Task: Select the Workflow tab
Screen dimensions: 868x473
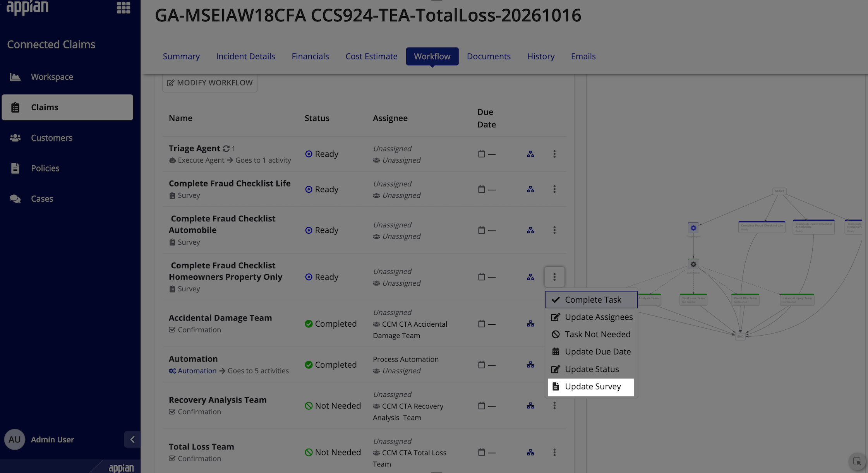Action: (432, 57)
